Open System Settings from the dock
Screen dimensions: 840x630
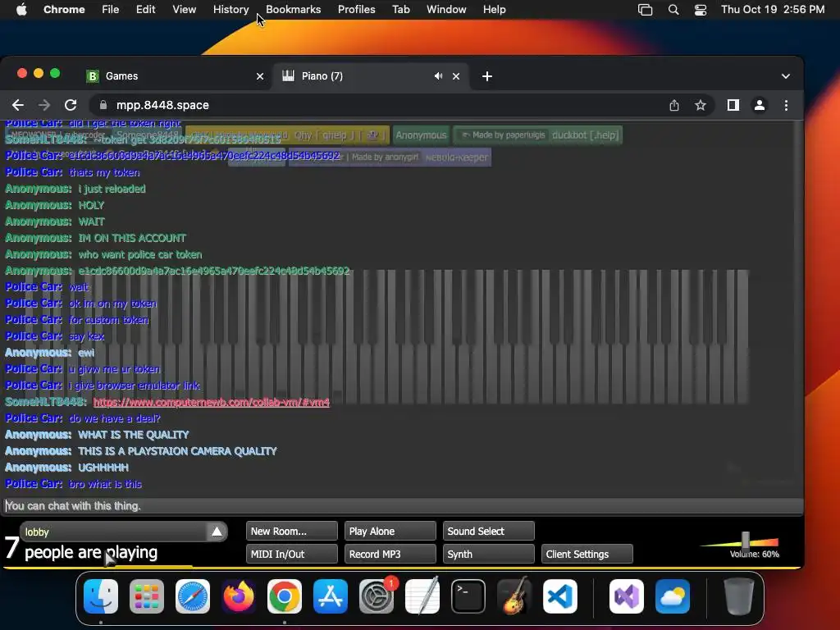click(x=376, y=596)
